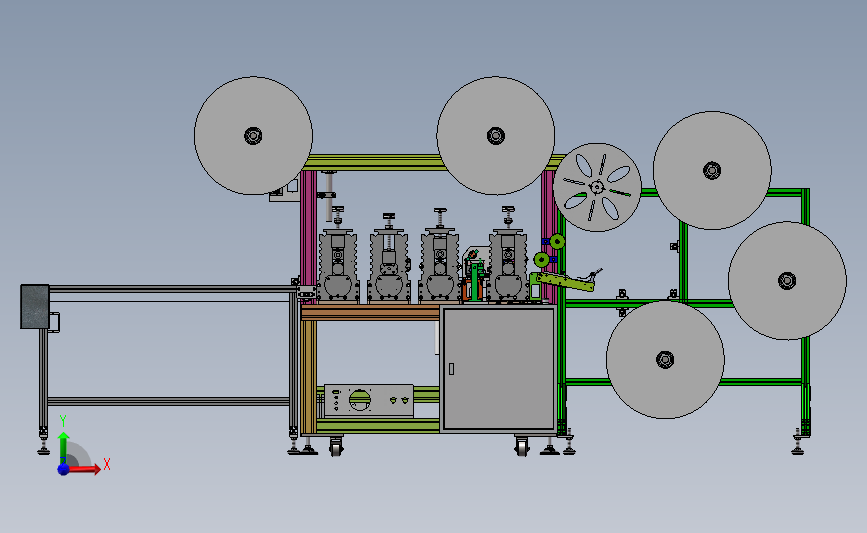Select the right caster wheel under the cabinet

coord(522,445)
